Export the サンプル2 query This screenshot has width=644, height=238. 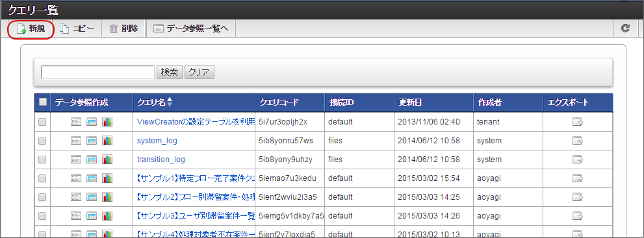coord(578,197)
